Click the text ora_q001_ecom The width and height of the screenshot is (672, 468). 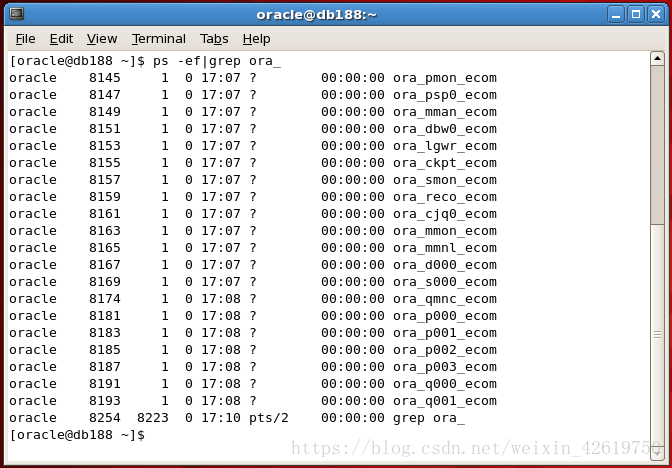445,401
